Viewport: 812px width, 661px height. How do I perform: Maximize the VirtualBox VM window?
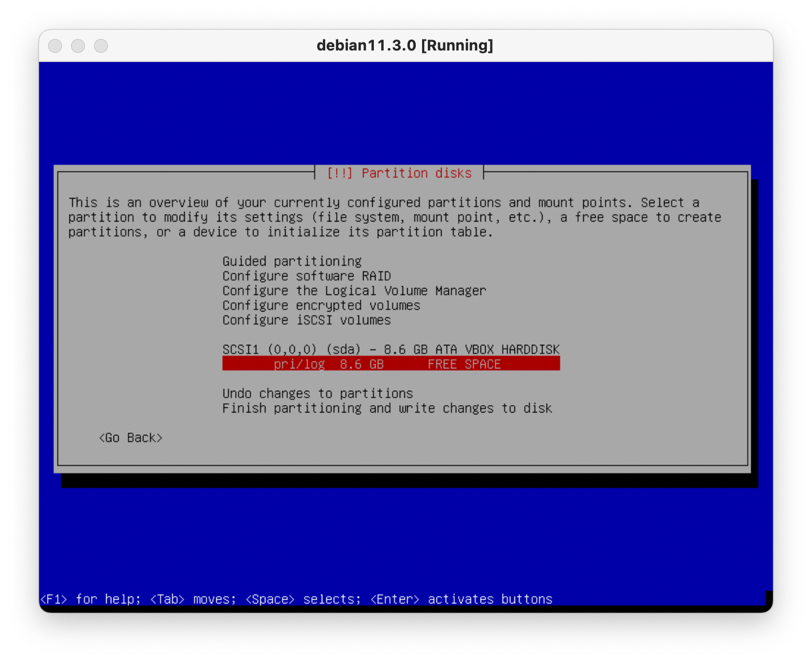tap(101, 46)
